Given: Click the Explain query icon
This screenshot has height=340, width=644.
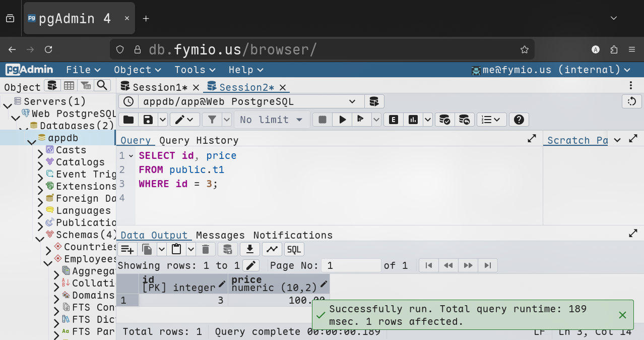Looking at the screenshot, I should (x=394, y=120).
